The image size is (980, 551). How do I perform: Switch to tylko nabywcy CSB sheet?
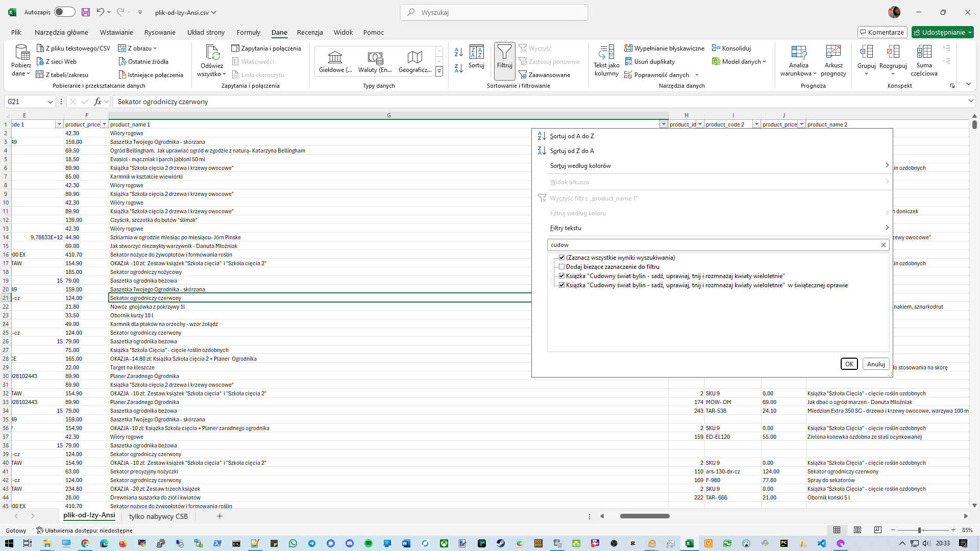158,516
